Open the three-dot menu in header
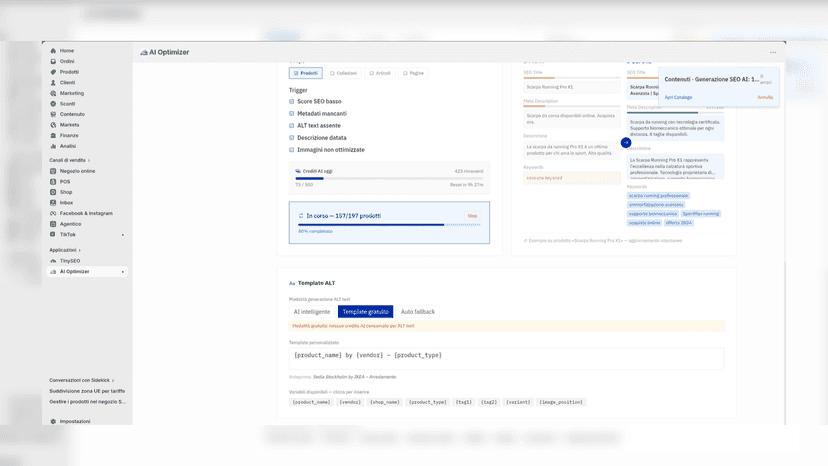The image size is (828, 466). 773,52
